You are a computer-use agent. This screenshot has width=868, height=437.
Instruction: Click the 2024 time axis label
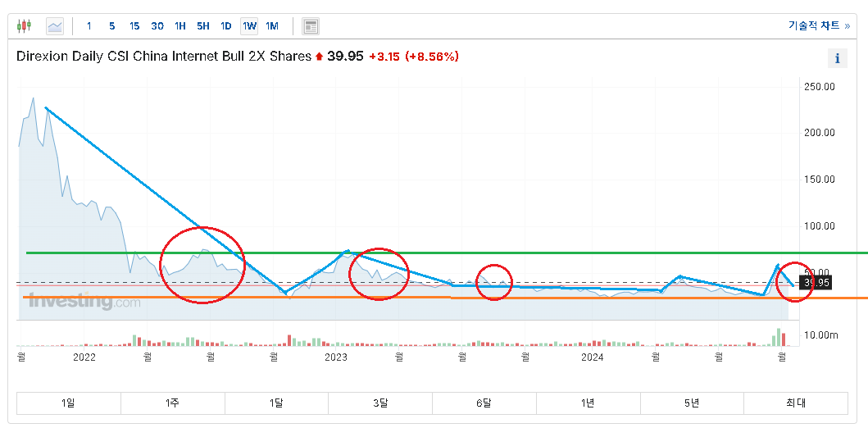(x=592, y=357)
